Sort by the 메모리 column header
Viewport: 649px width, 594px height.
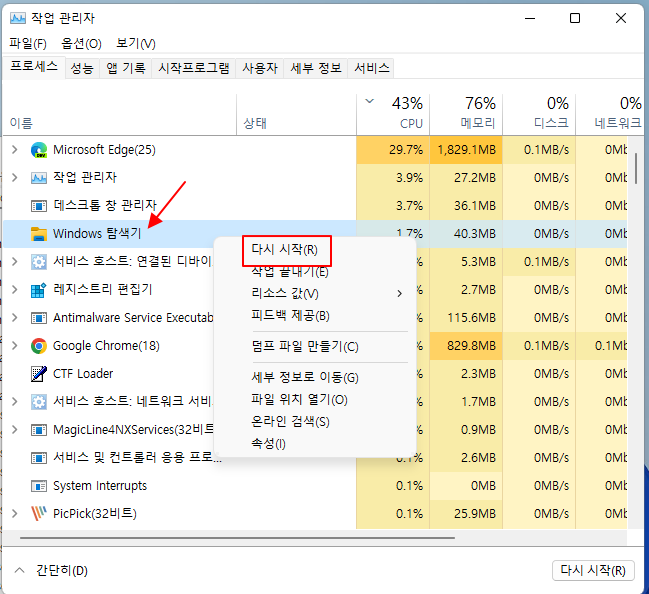[x=466, y=115]
